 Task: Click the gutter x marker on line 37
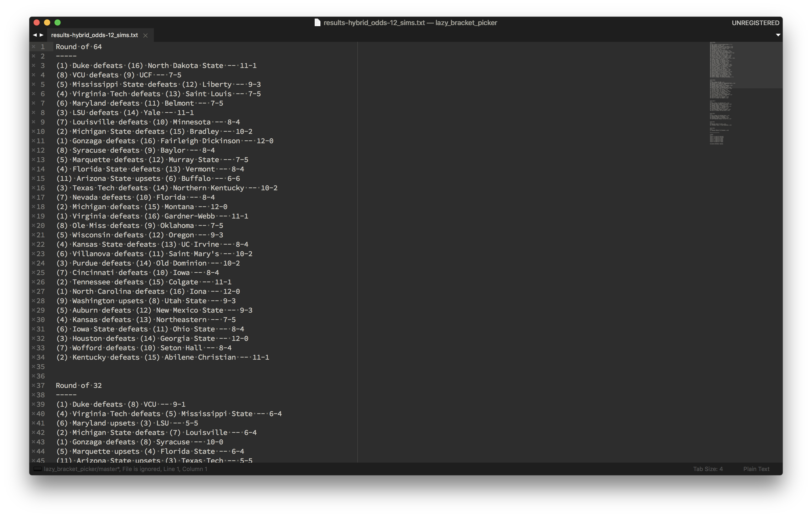[x=33, y=385]
